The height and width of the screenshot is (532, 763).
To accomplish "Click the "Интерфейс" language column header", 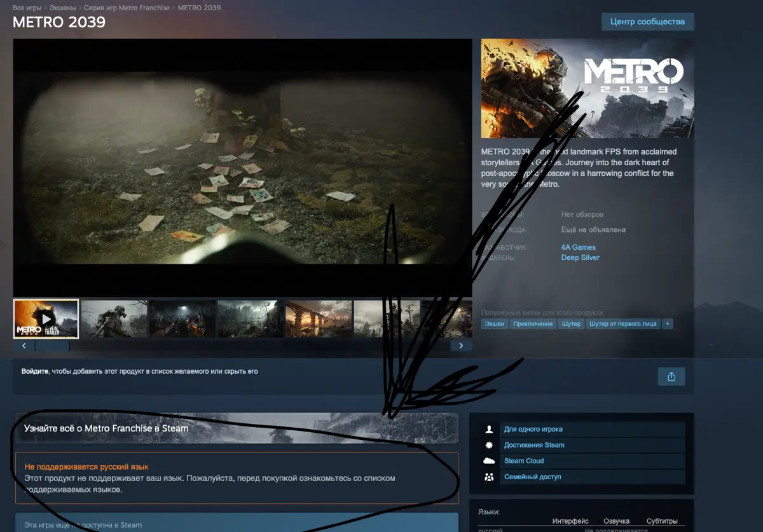I will click(570, 521).
